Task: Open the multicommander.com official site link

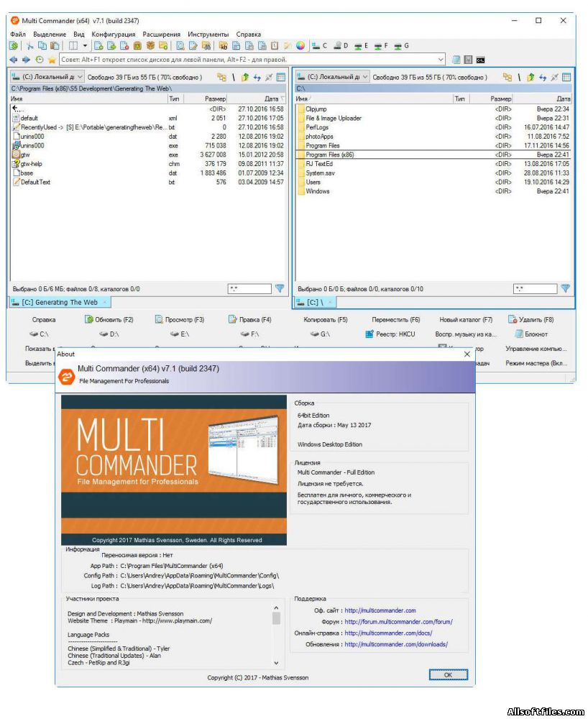Action: pyautogui.click(x=380, y=610)
